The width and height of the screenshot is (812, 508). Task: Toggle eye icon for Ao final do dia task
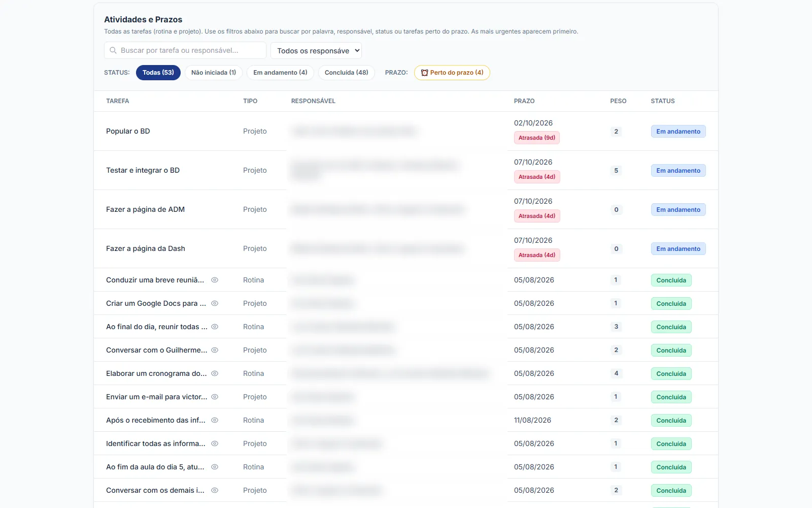point(215,327)
